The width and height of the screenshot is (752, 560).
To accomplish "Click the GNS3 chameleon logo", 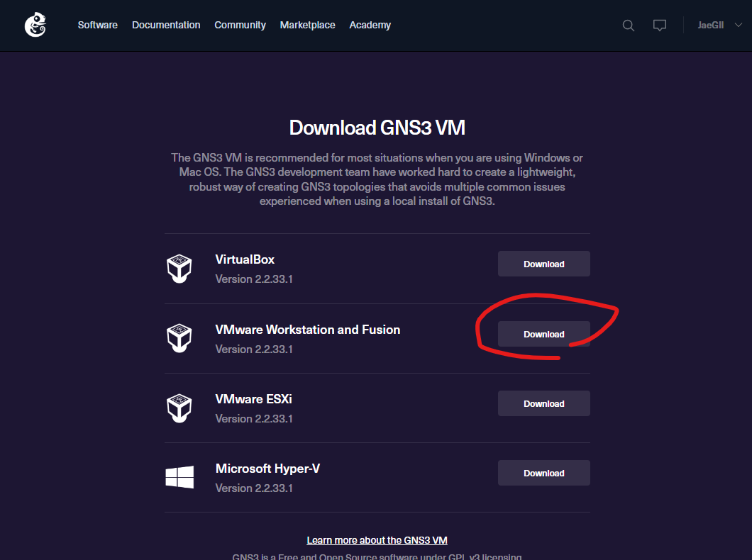I will pyautogui.click(x=35, y=25).
